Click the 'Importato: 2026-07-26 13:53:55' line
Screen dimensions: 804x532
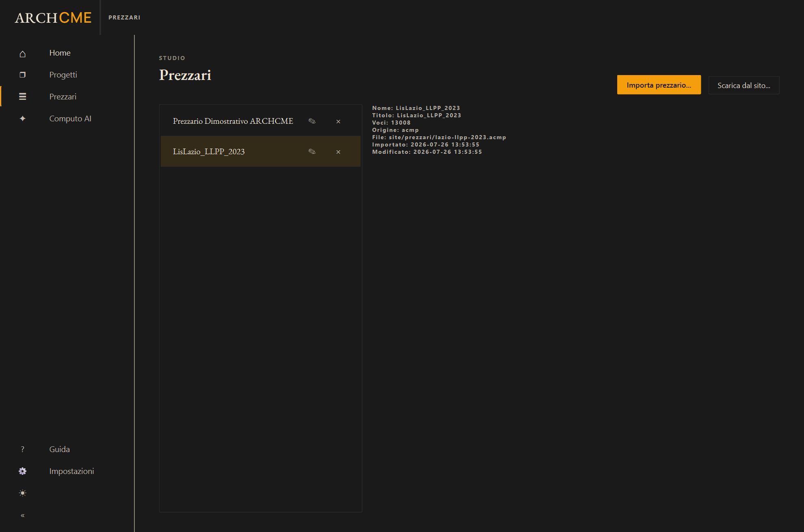[x=426, y=144]
